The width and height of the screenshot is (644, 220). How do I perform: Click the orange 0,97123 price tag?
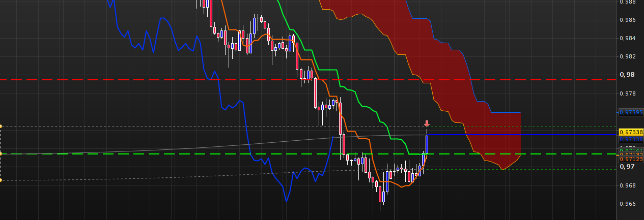[x=631, y=159]
